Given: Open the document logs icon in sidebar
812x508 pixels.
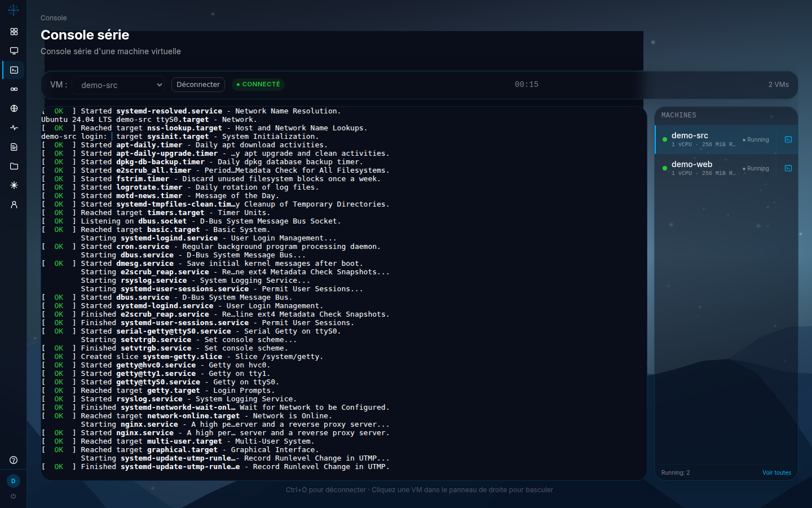Looking at the screenshot, I should click(x=14, y=147).
